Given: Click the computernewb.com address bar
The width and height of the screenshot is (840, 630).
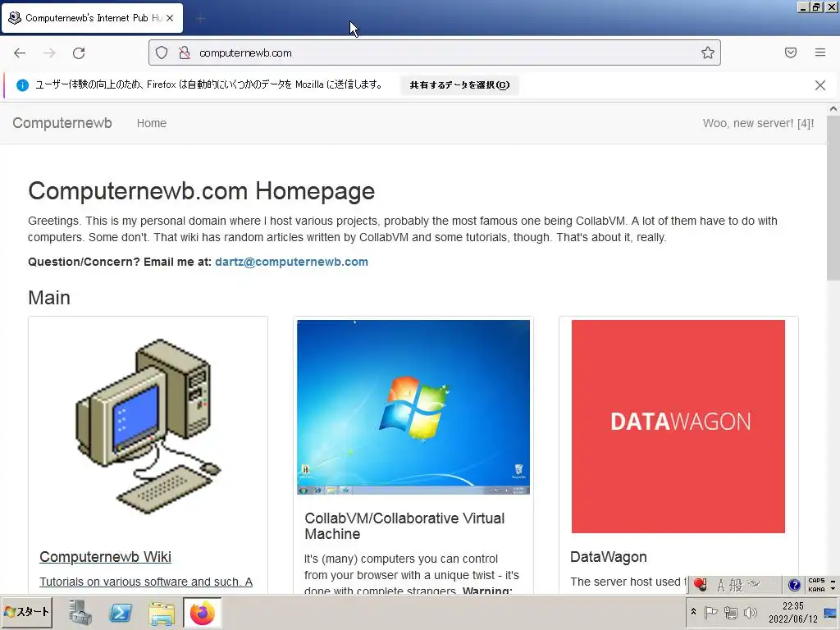Looking at the screenshot, I should click(x=434, y=52).
